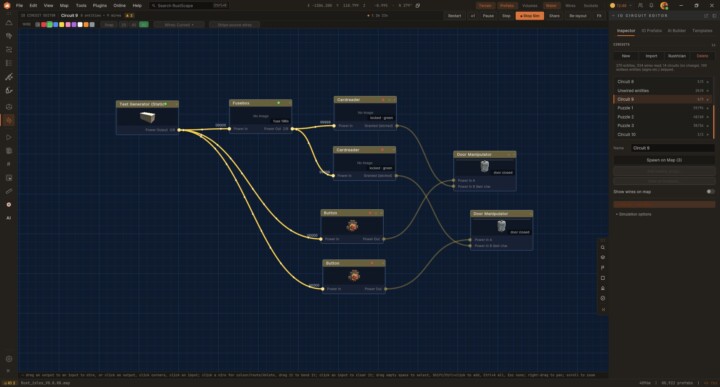Expand the Circuit 8 row arrow
This screenshot has height=387, width=720.
(x=708, y=82)
